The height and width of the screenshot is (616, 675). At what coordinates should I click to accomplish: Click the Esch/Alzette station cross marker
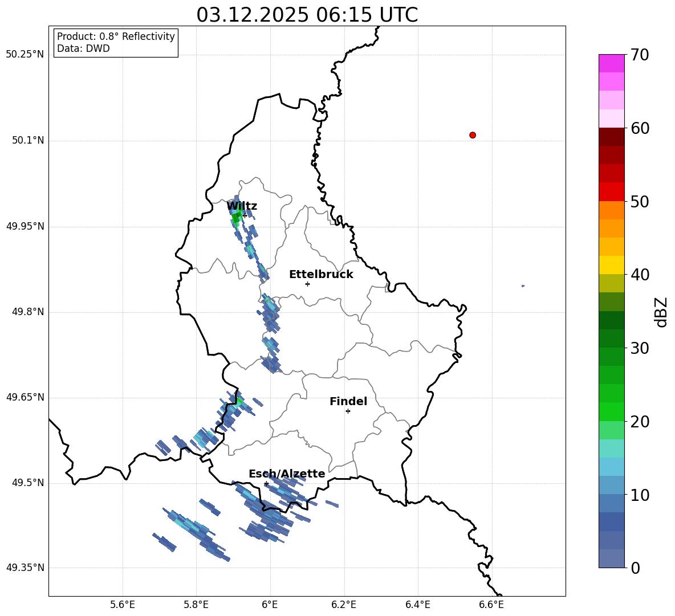266,483
